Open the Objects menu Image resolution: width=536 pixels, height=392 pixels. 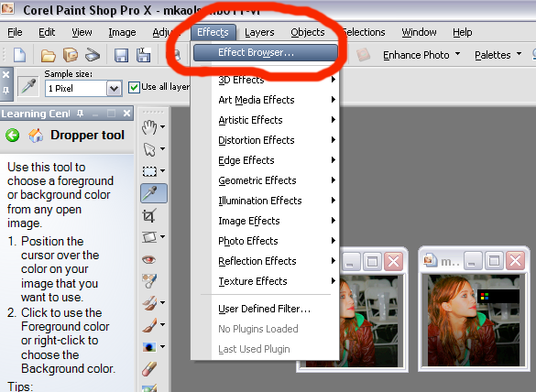pos(308,32)
